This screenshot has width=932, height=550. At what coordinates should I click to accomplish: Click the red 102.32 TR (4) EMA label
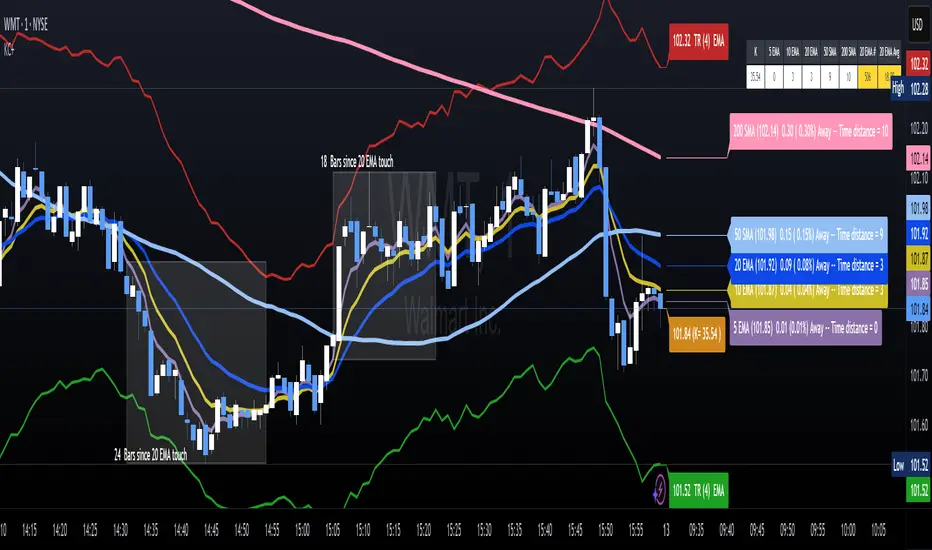point(698,41)
